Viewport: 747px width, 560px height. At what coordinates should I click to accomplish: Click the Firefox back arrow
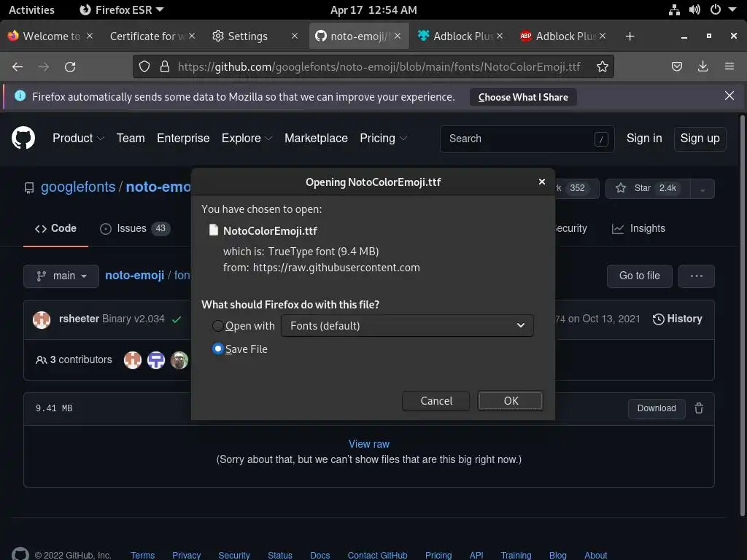18,66
